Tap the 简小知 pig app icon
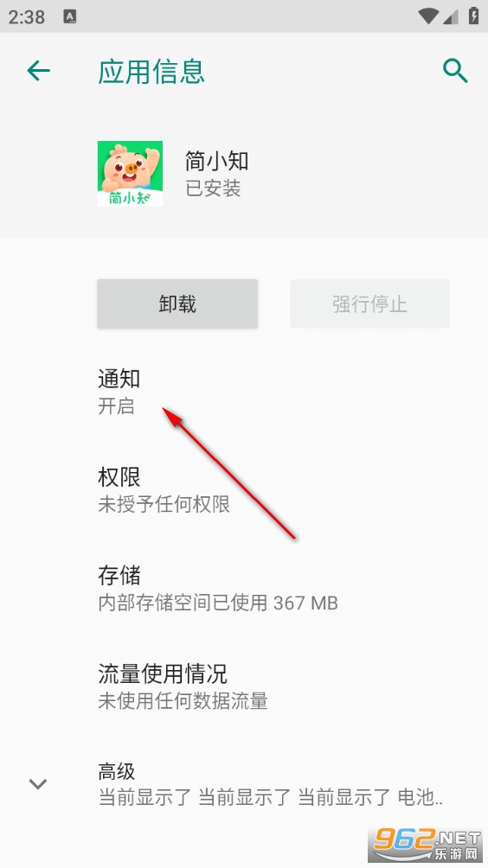The width and height of the screenshot is (488, 868). pyautogui.click(x=130, y=173)
